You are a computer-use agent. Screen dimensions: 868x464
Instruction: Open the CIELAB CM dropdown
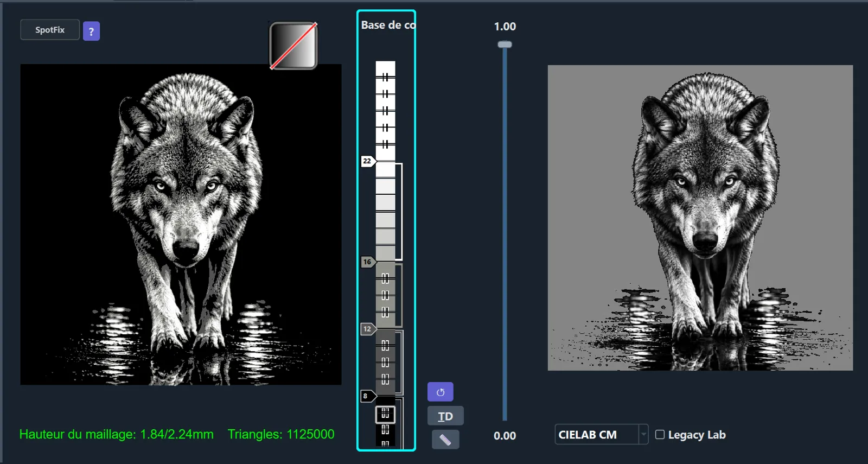pyautogui.click(x=602, y=435)
